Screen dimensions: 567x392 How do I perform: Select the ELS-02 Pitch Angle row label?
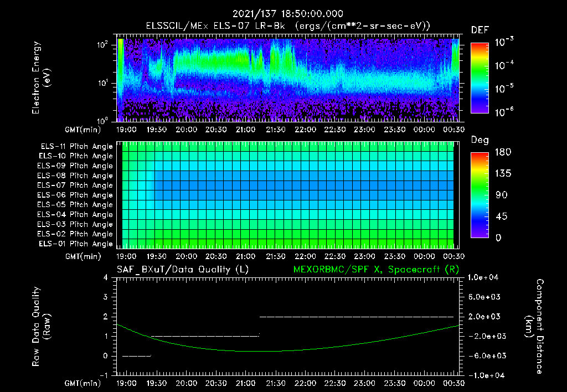coord(75,234)
